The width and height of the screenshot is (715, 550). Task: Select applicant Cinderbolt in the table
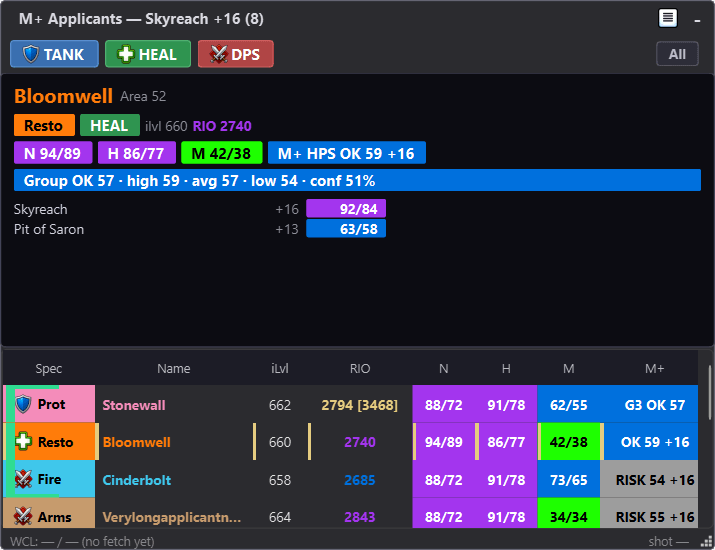136,480
